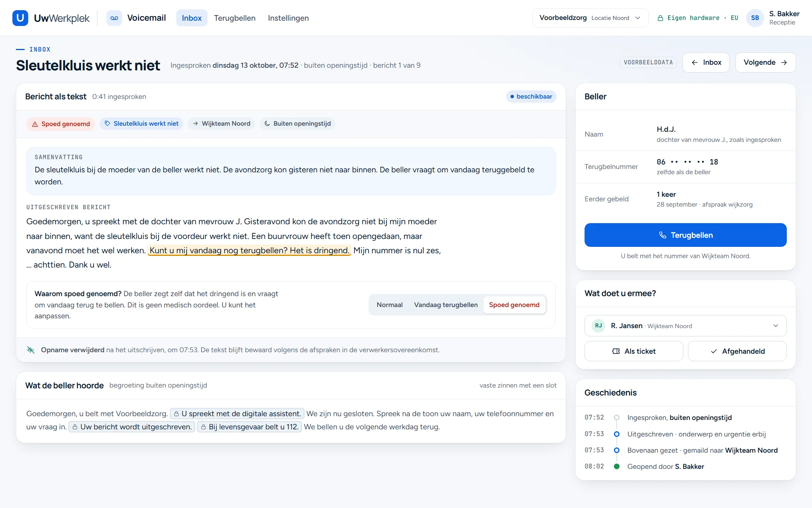Select the Spoed genoemd urgency option
Viewport: 812px width, 508px height.
tap(514, 305)
